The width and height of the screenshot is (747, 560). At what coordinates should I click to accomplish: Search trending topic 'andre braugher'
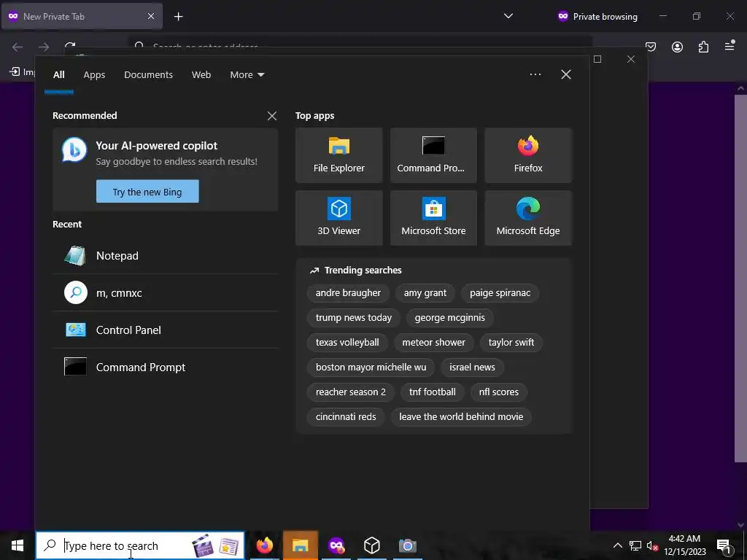[348, 293]
